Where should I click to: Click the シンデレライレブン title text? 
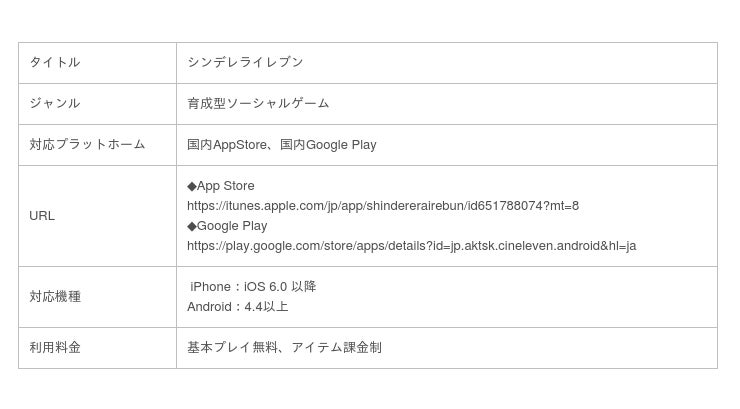[245, 62]
